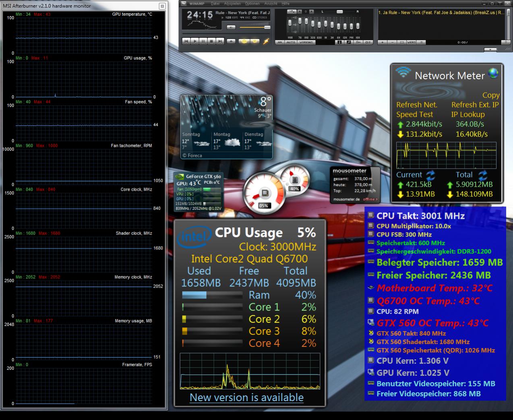Pause the Winamp track
Screen dimensions: 513x420
[203, 41]
